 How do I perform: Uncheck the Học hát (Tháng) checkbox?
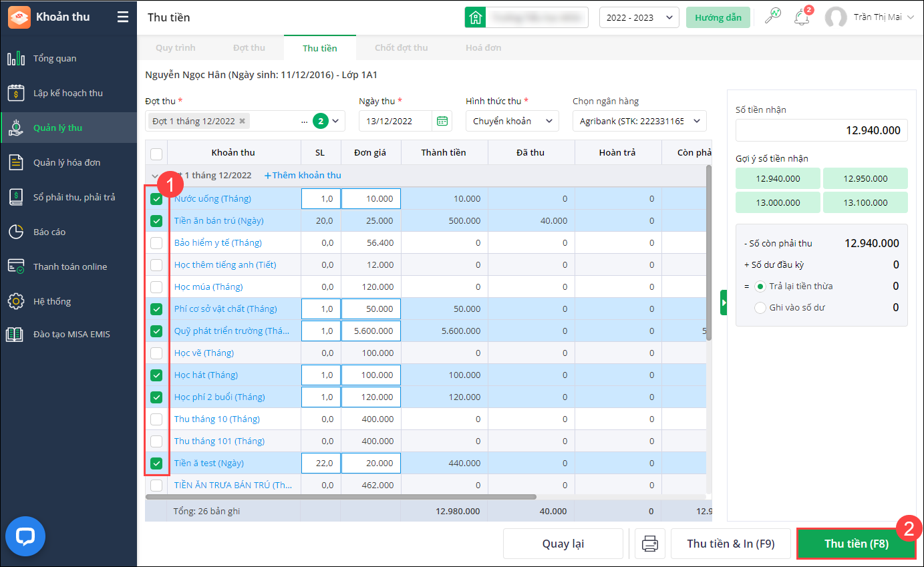click(156, 375)
